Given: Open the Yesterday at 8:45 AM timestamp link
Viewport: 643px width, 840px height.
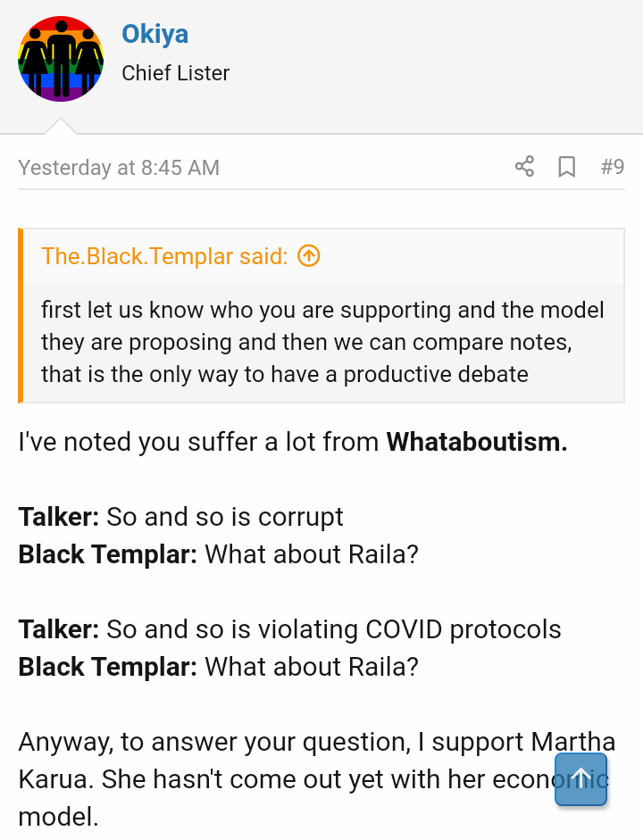Looking at the screenshot, I should click(x=119, y=168).
